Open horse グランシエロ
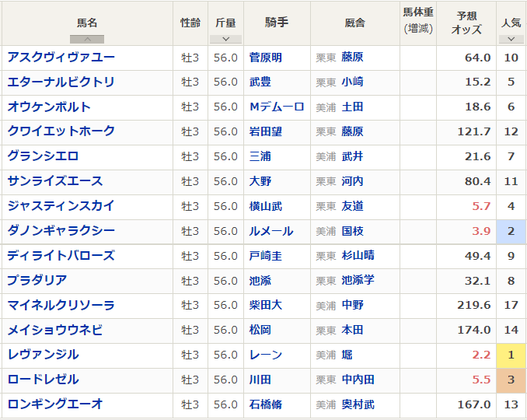 pyautogui.click(x=43, y=156)
